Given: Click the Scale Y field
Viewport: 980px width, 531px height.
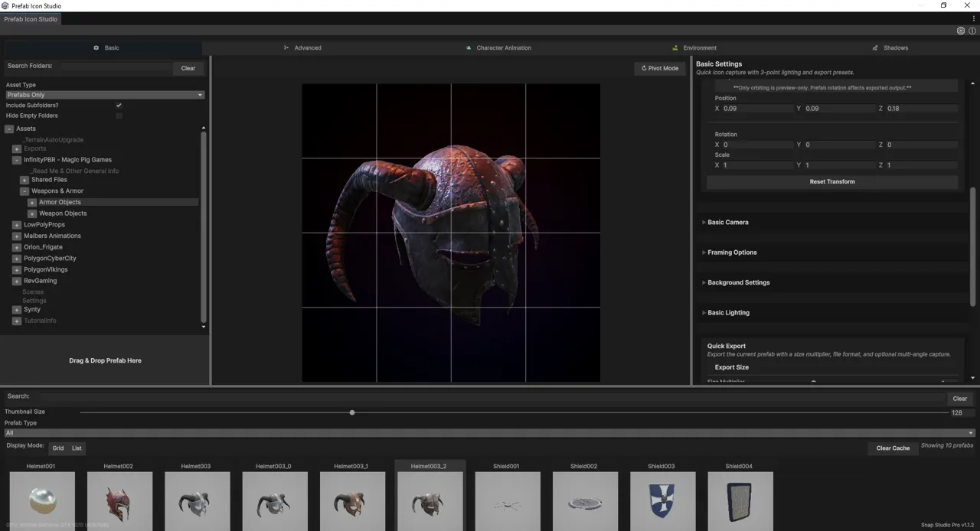Looking at the screenshot, I should point(840,165).
